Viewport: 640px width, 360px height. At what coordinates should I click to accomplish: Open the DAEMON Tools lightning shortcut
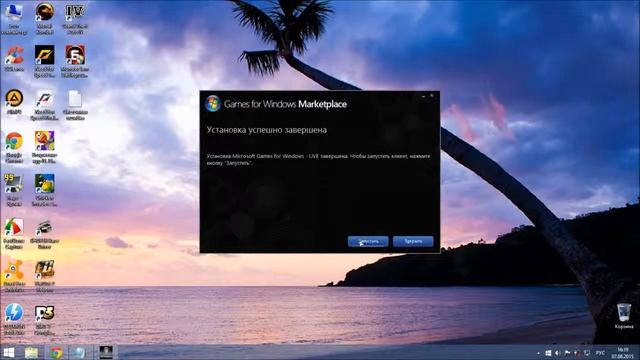click(14, 320)
